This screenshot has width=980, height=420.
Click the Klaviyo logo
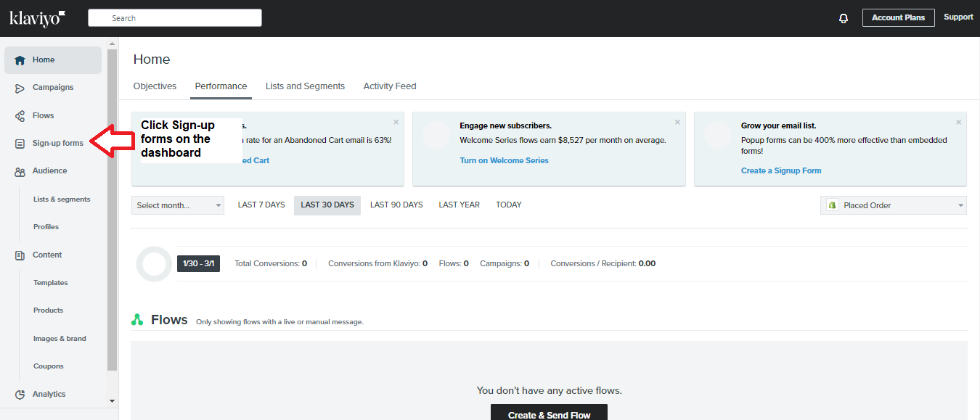coord(38,18)
